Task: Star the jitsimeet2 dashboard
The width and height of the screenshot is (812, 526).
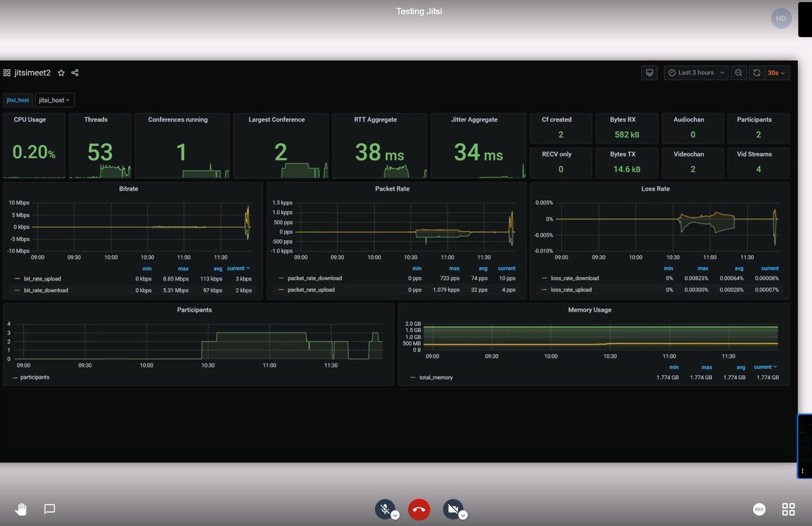Action: click(x=61, y=72)
